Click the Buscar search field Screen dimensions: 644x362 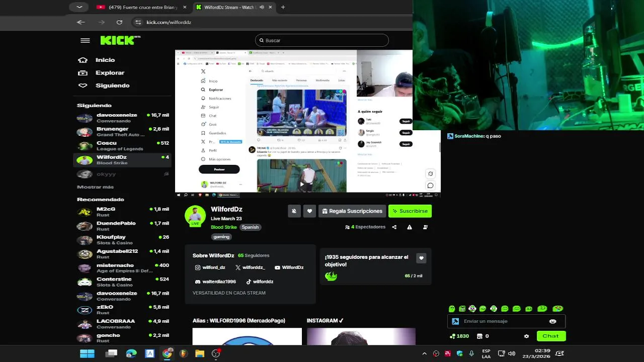[322, 40]
